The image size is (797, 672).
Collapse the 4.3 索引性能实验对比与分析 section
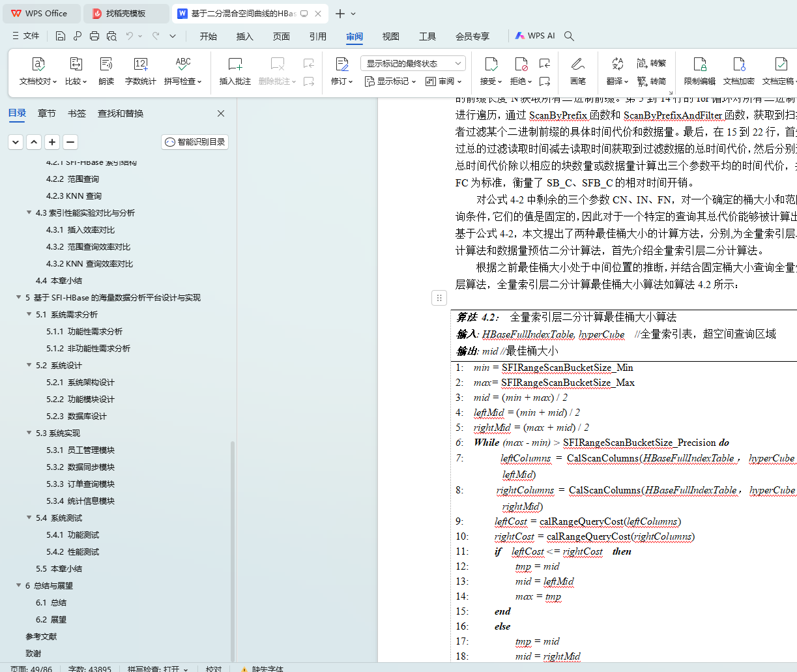coord(29,212)
